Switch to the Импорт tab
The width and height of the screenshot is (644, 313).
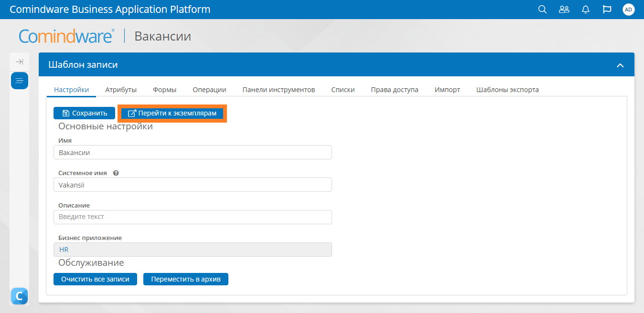448,90
